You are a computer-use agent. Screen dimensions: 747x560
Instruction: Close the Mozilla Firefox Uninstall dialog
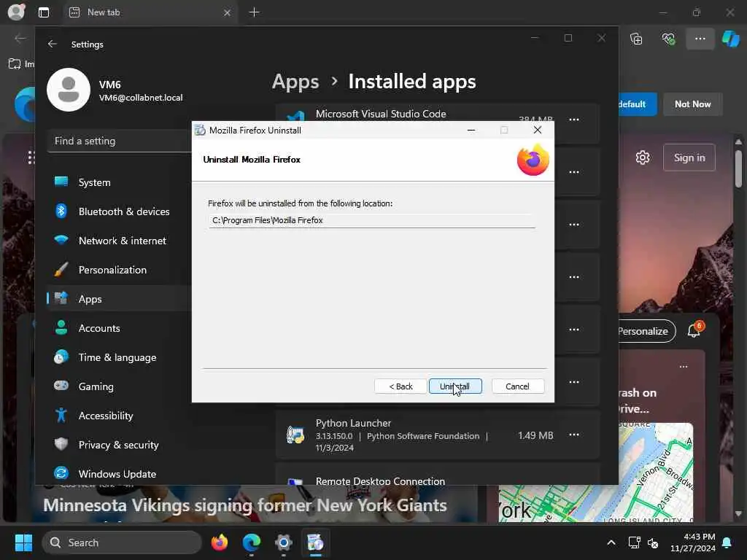[x=538, y=130]
